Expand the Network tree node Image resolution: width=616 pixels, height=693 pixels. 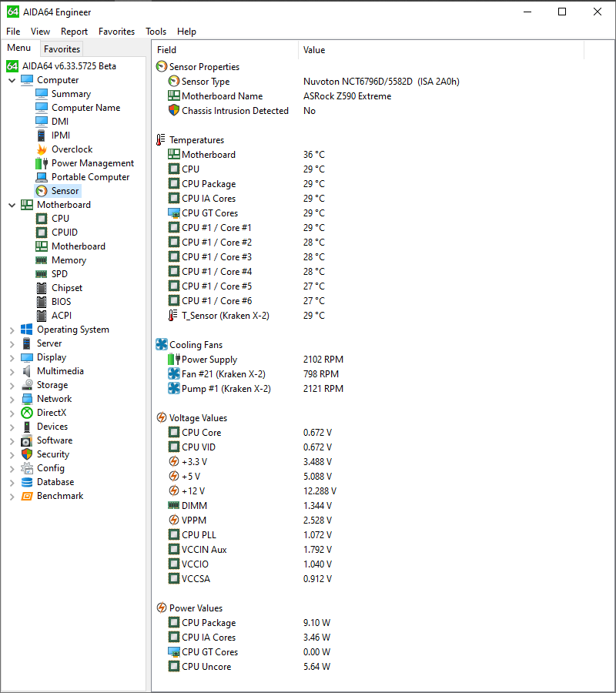pyautogui.click(x=12, y=400)
